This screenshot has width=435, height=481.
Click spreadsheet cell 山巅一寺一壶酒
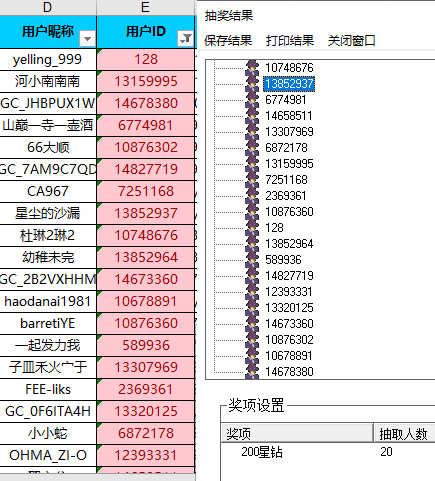[48, 125]
